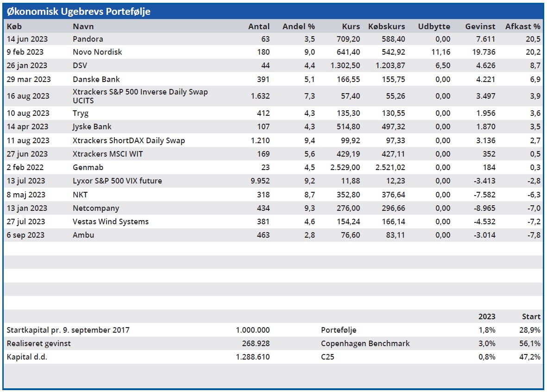Click the Afkast % column header
This screenshot has height=392, width=547.
[x=522, y=26]
